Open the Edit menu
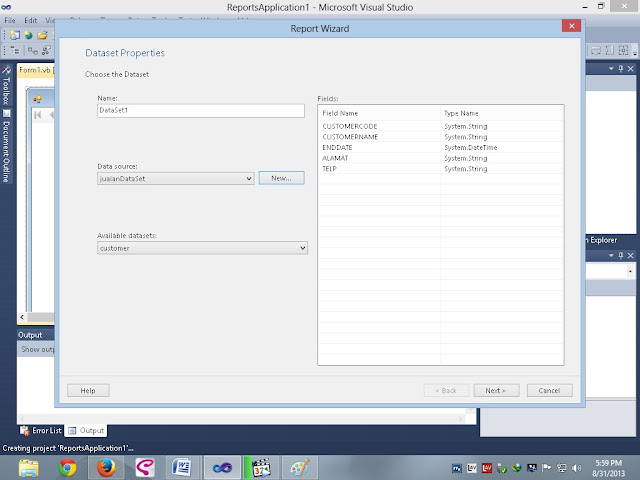 [31, 20]
